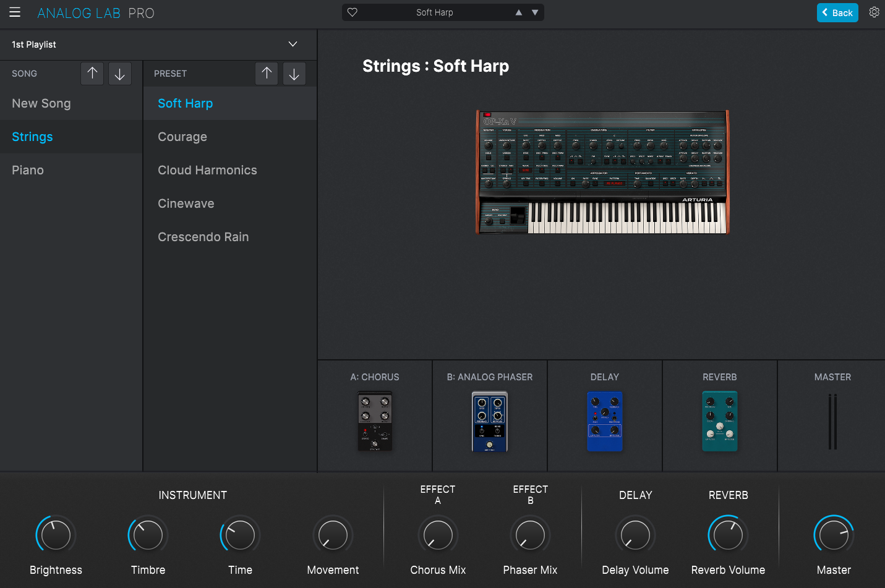This screenshot has height=588, width=885.
Task: Like the Soft Harp preset with heart icon
Action: 353,12
